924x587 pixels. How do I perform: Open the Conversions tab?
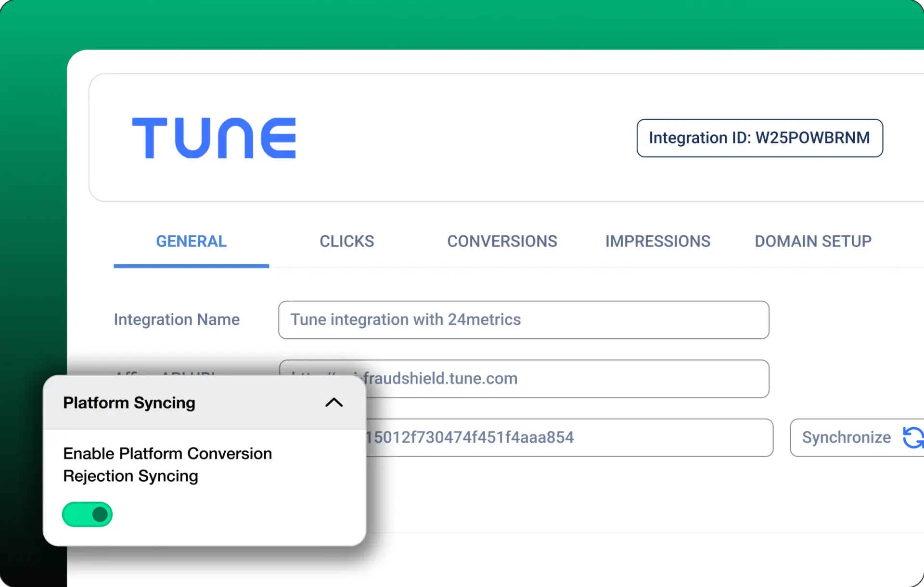502,241
